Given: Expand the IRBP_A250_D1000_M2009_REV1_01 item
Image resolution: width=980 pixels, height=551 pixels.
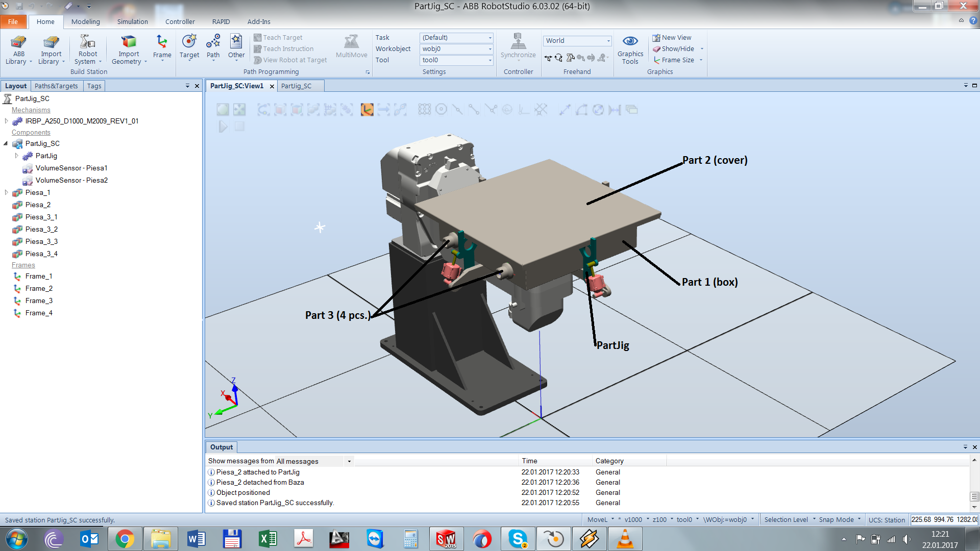Looking at the screenshot, I should coord(6,121).
